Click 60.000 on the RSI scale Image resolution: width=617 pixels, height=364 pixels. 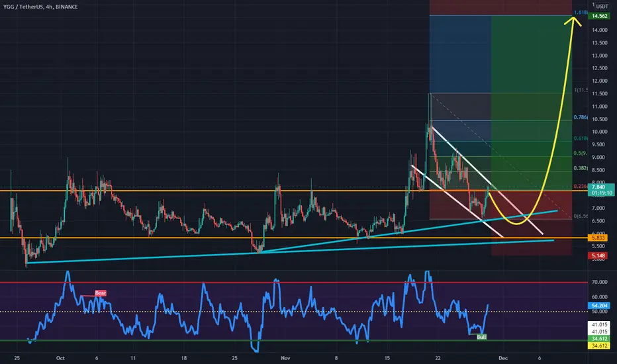(x=599, y=297)
